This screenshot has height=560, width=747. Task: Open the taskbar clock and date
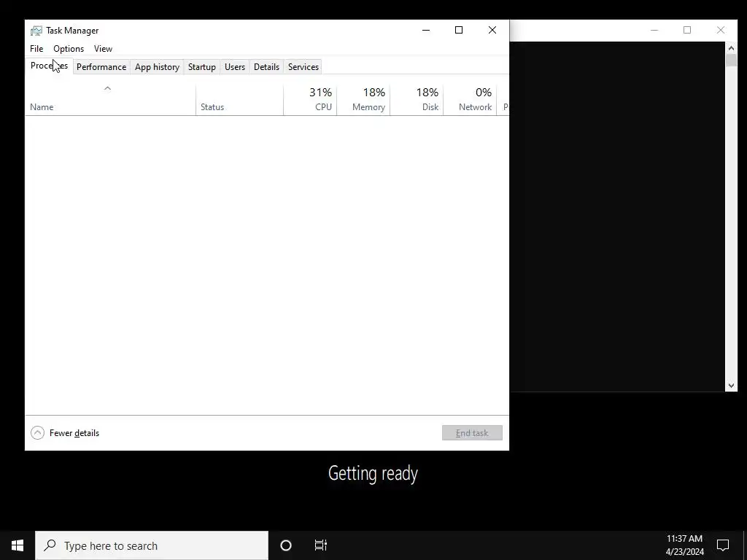684,545
